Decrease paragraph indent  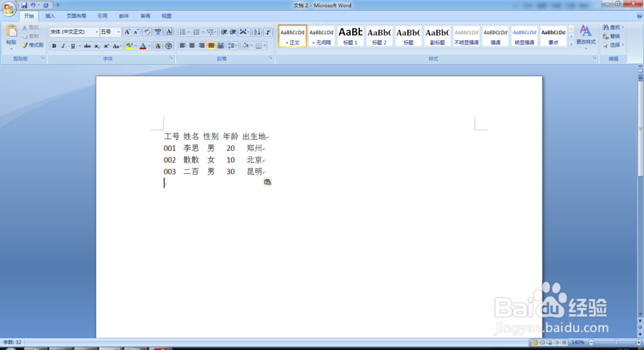(x=223, y=32)
